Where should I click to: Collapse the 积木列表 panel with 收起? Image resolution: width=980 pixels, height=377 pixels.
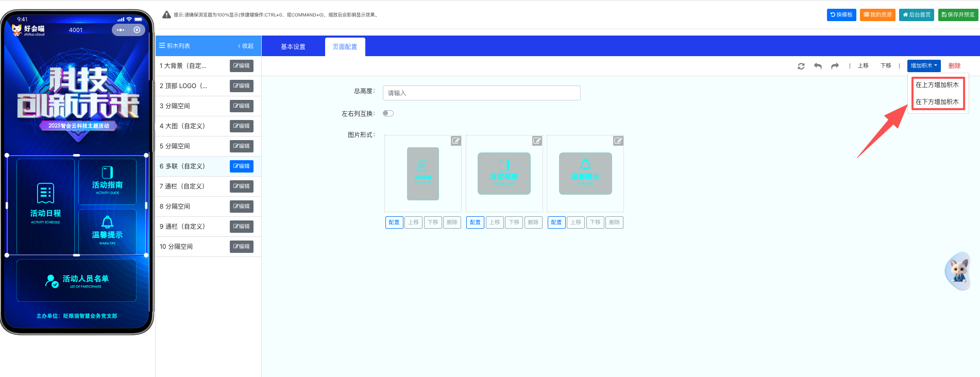(x=246, y=46)
